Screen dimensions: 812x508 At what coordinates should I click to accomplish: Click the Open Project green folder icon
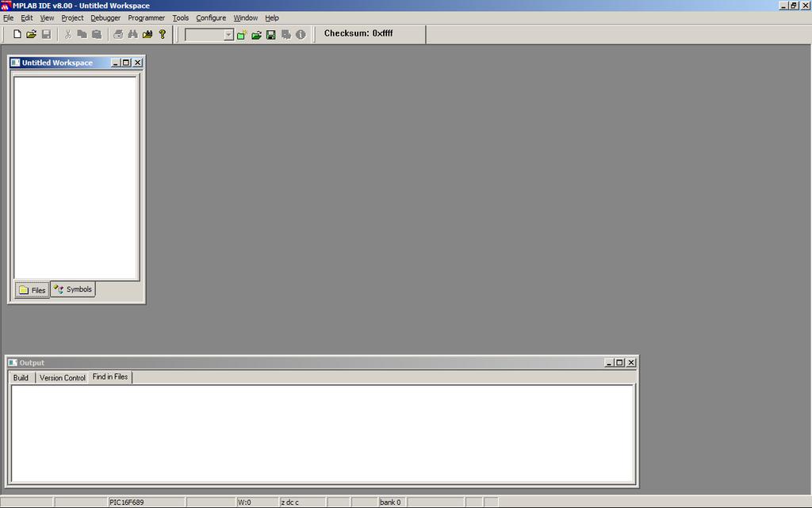(x=256, y=35)
